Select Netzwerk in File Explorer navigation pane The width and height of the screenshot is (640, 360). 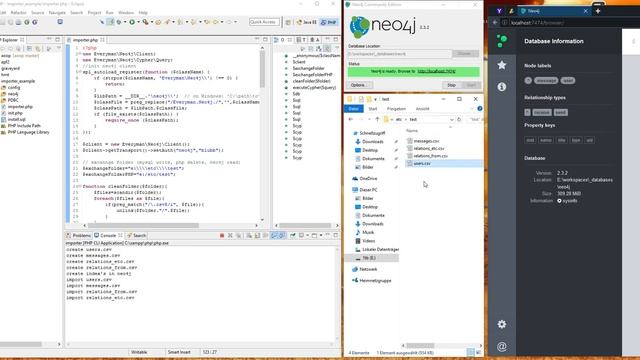tap(368, 269)
